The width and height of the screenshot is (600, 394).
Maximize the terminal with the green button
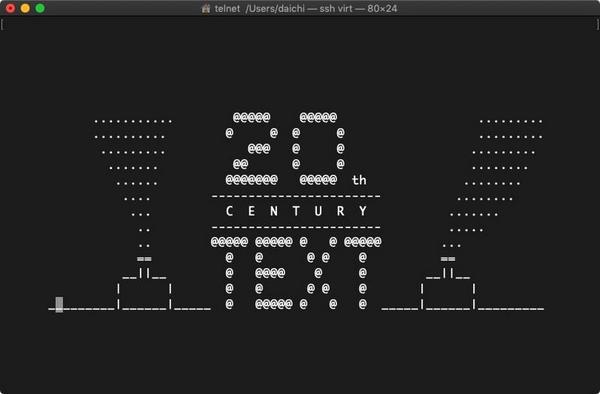click(x=40, y=8)
